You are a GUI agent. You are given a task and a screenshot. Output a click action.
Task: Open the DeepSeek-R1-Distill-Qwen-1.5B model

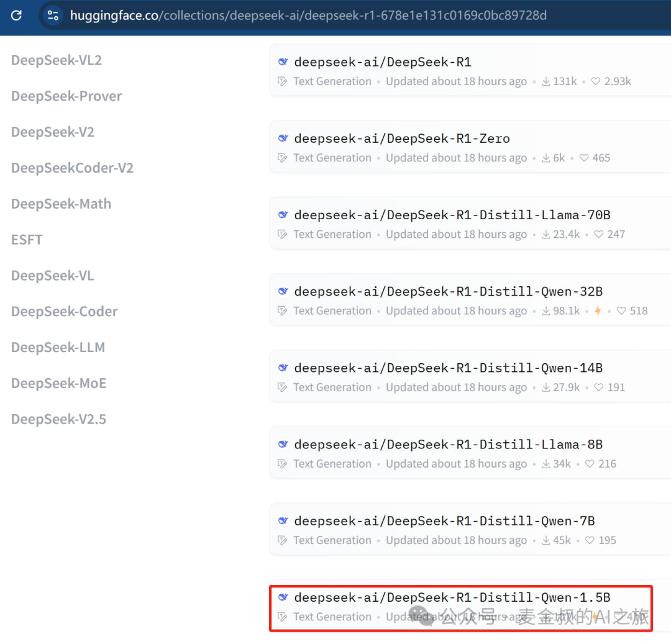tap(452, 598)
